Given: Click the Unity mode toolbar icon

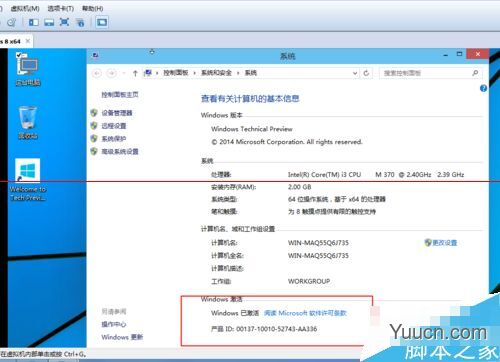Looking at the screenshot, I should coord(80,22).
